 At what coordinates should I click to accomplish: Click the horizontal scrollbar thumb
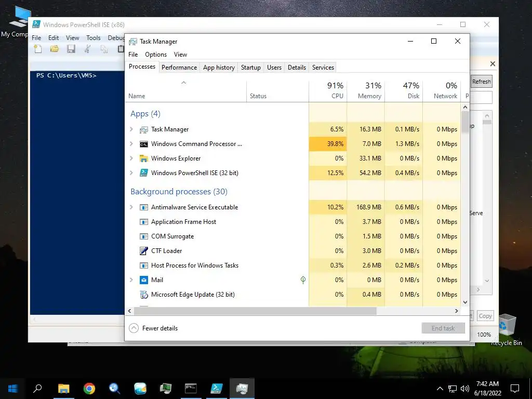[x=255, y=311]
